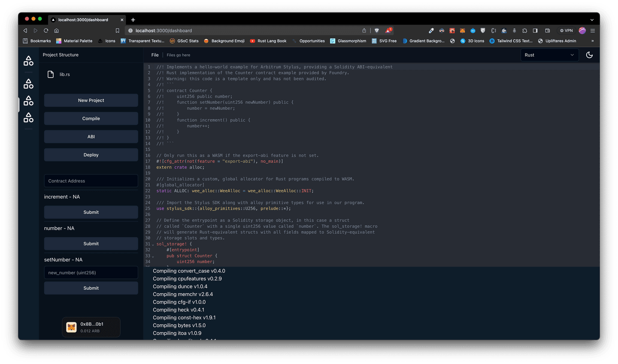The width and height of the screenshot is (618, 364).
Task: Select lib.rs in Project Structure
Action: [65, 74]
